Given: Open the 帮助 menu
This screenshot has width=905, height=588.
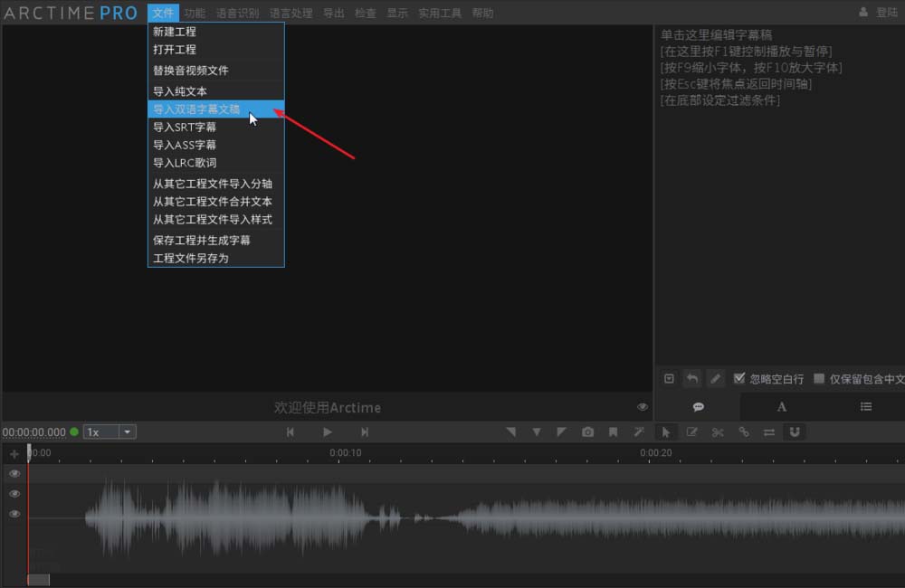Looking at the screenshot, I should click(x=483, y=13).
